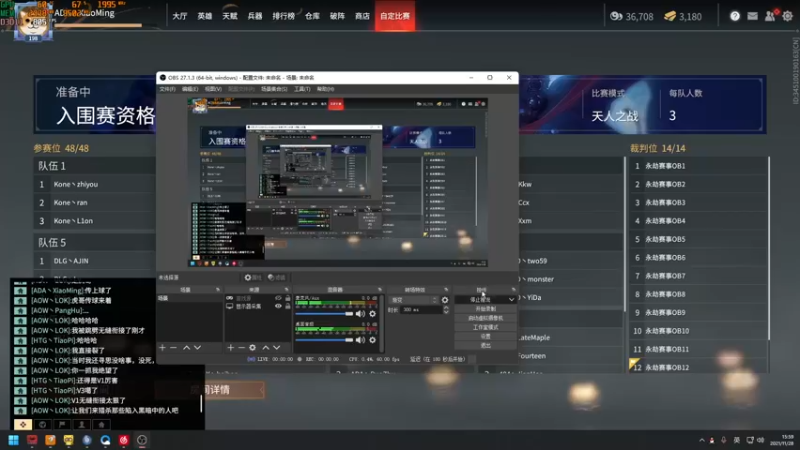Viewport: 800px width, 450px height.
Task: Adjust mic/Aux volume slider
Action: tap(324, 314)
